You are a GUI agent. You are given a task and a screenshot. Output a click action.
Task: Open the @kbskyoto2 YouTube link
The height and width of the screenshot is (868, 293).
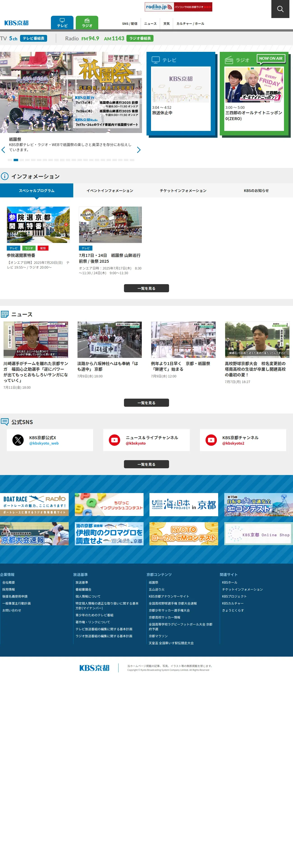[x=233, y=443]
